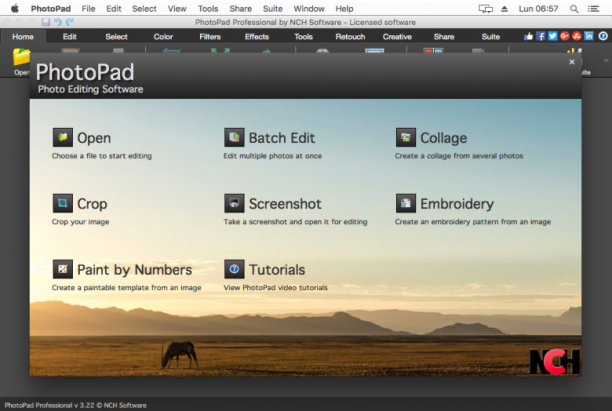
Task: Switch to the Effects ribbon tab
Action: click(257, 37)
